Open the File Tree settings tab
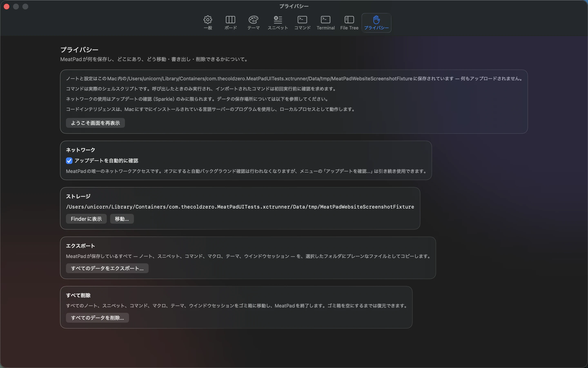The width and height of the screenshot is (588, 368). 349,23
